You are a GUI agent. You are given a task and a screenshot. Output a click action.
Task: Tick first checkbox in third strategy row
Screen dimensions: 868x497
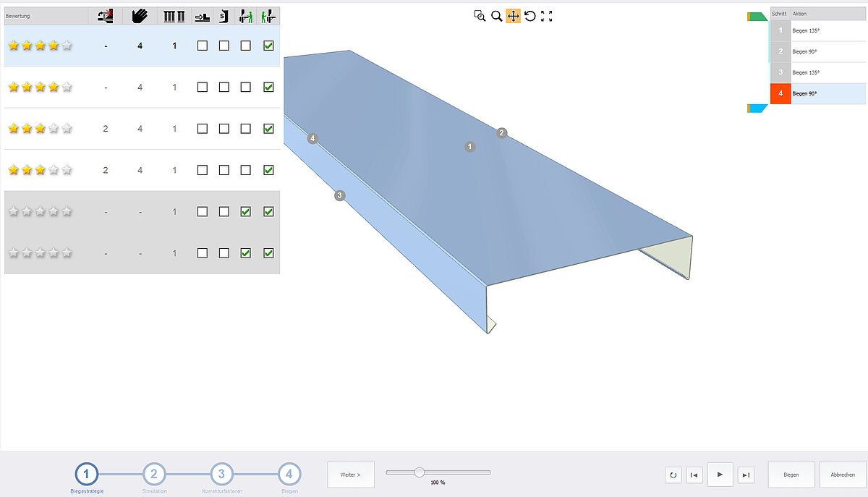coord(203,129)
